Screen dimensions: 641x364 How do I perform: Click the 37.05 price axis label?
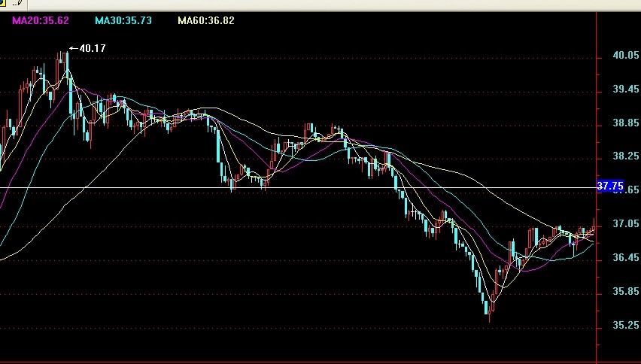click(x=625, y=224)
